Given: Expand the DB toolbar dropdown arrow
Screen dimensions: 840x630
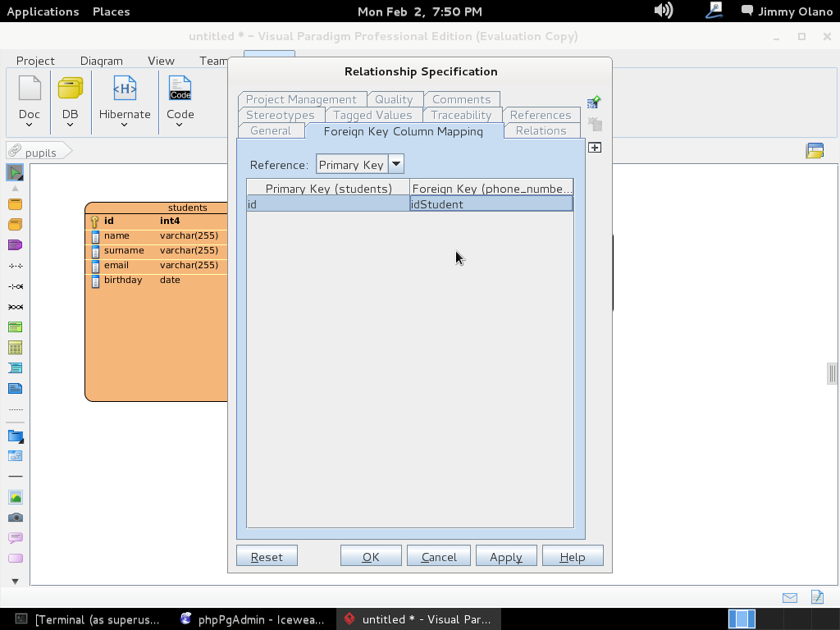Looking at the screenshot, I should pyautogui.click(x=70, y=126).
